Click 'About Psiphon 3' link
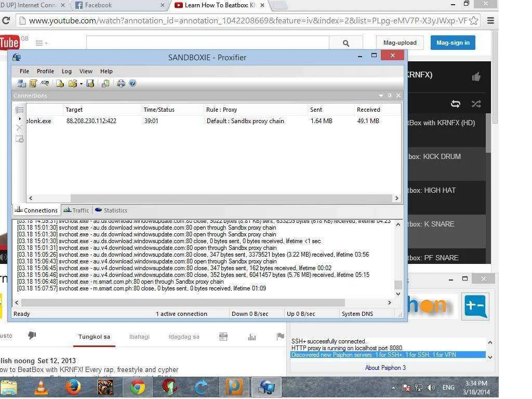532x399 pixels. pos(385,368)
